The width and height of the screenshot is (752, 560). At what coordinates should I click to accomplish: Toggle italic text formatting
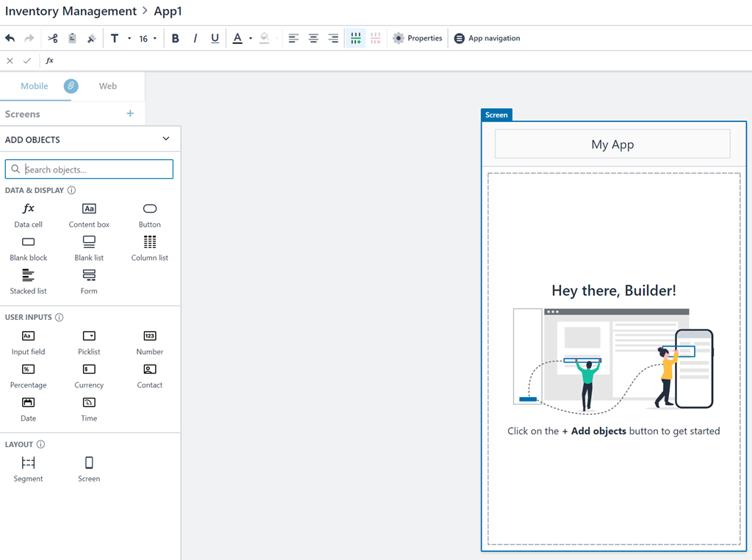tap(195, 38)
